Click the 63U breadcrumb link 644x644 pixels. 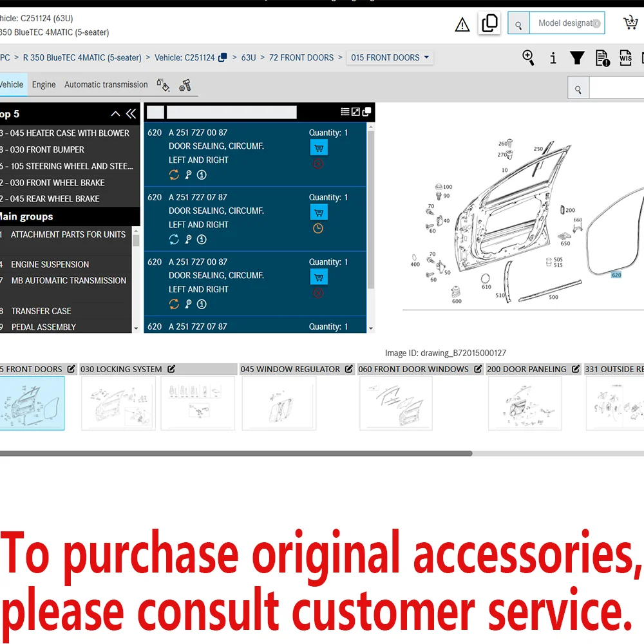tap(249, 57)
